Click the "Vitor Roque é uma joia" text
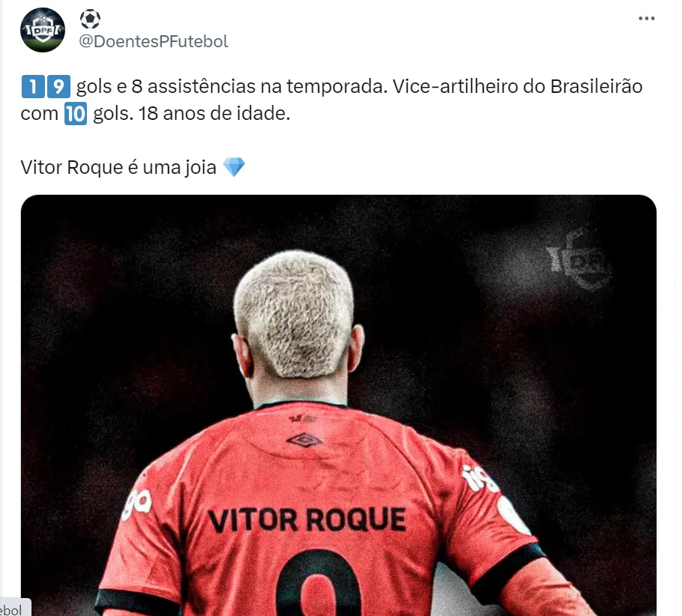 coord(118,167)
